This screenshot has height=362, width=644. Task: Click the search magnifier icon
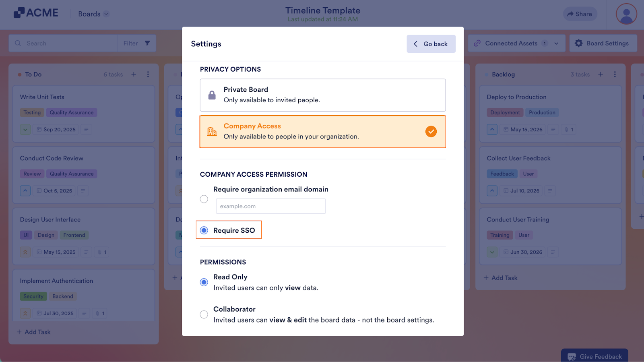18,43
